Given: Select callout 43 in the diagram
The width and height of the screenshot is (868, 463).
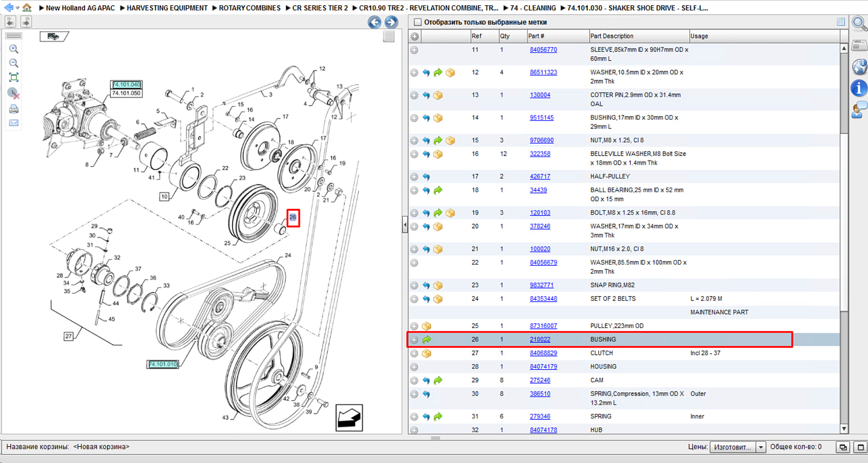Looking at the screenshot, I should [x=226, y=417].
